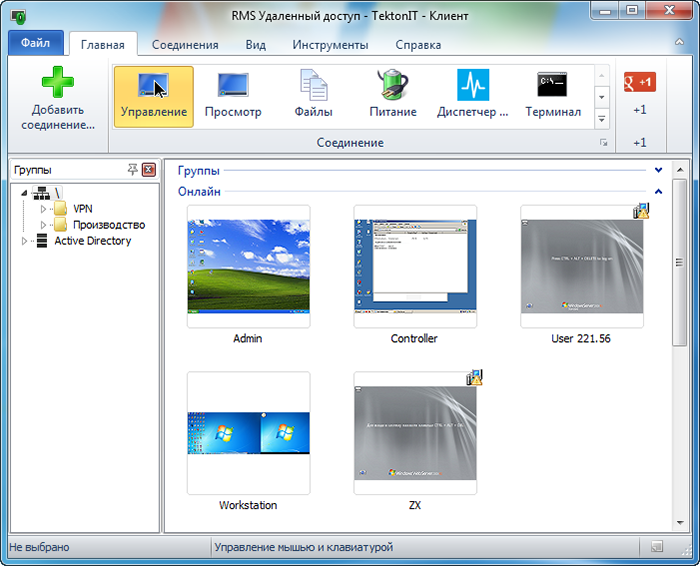The height and width of the screenshot is (566, 700).
Task: Expand the Группы section in main pane
Action: pyautogui.click(x=658, y=171)
